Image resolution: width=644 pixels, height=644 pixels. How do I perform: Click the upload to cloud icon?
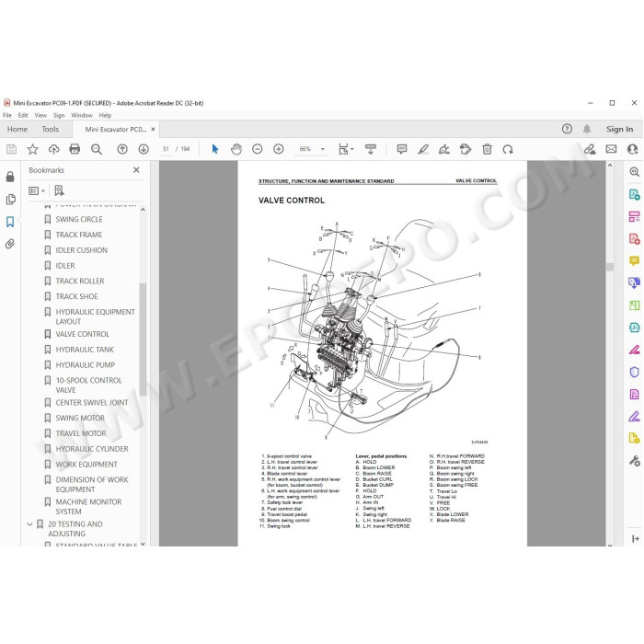53,149
